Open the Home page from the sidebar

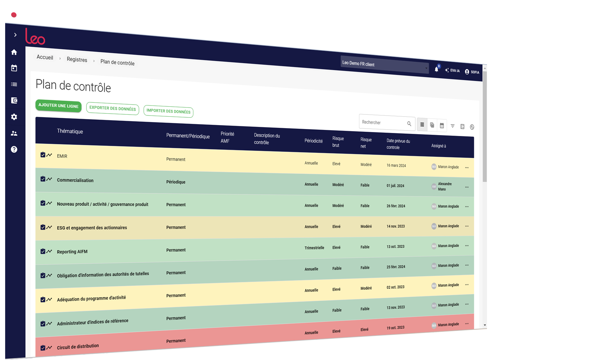(14, 52)
